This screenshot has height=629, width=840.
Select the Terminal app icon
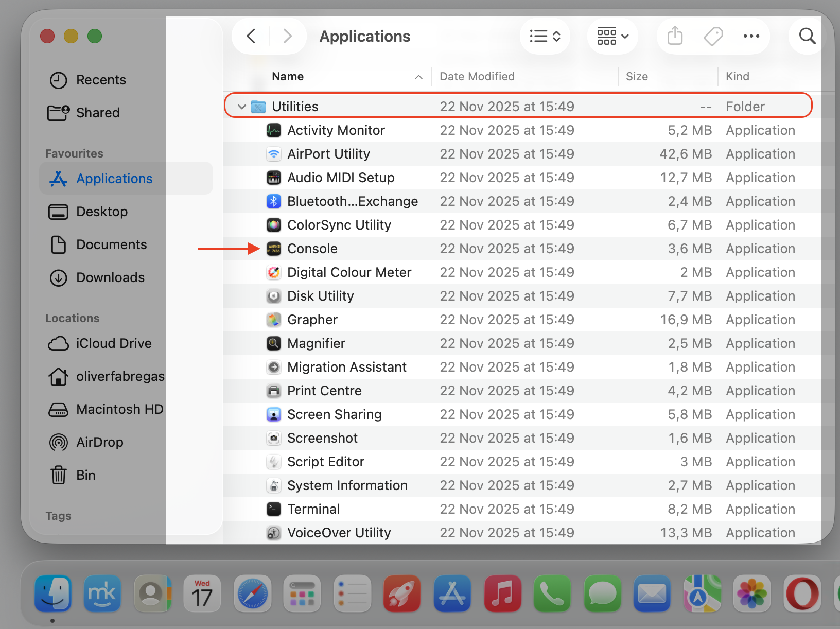pos(274,509)
